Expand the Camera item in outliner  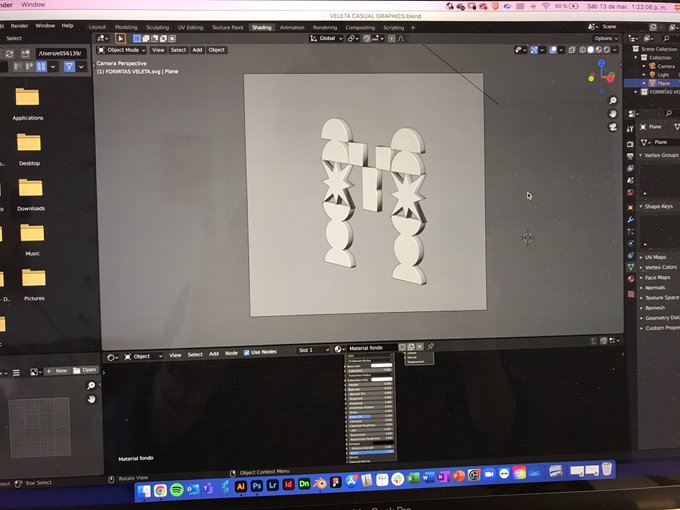click(x=644, y=66)
